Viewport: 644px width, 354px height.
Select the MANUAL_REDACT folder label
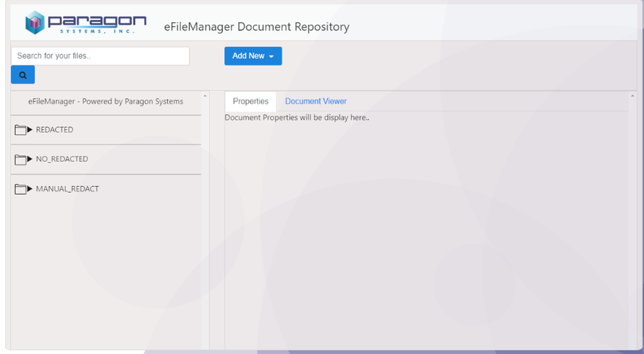coord(68,189)
